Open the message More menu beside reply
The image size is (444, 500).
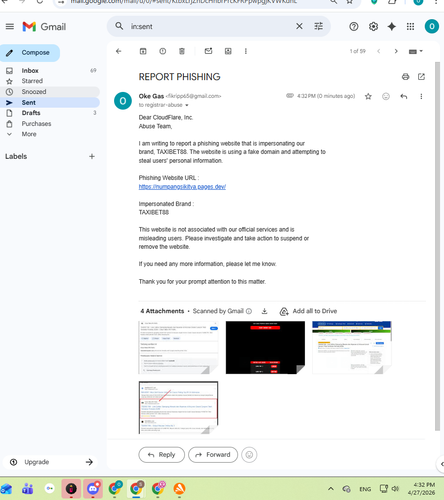[421, 96]
